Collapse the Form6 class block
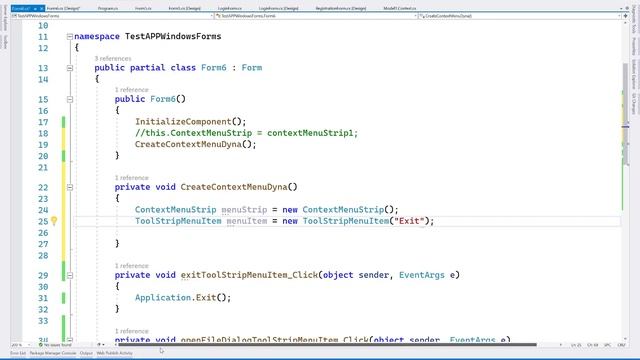 70,68
